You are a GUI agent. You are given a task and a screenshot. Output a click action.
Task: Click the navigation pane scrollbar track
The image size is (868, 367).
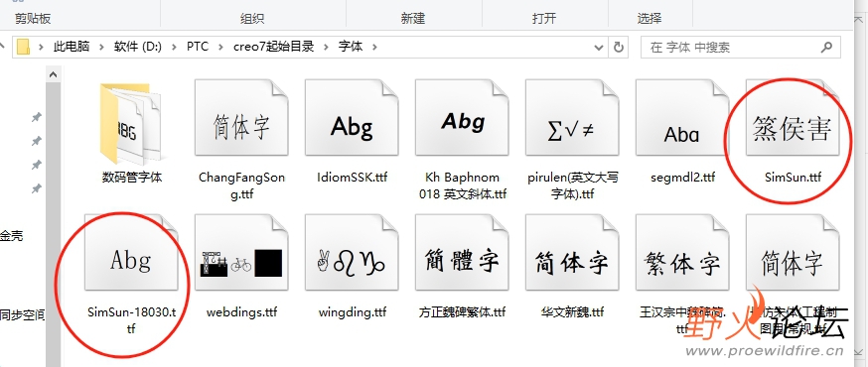54,224
